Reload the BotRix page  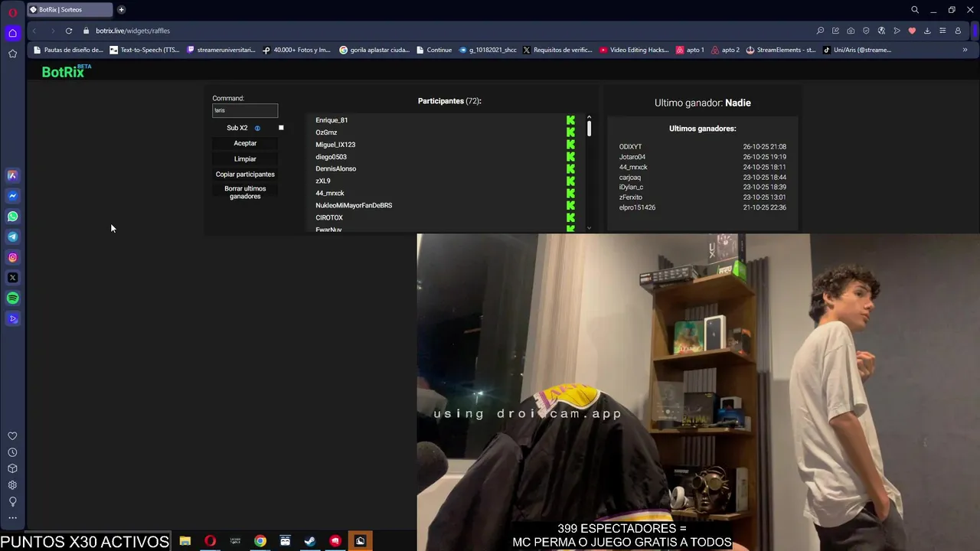pos(69,31)
